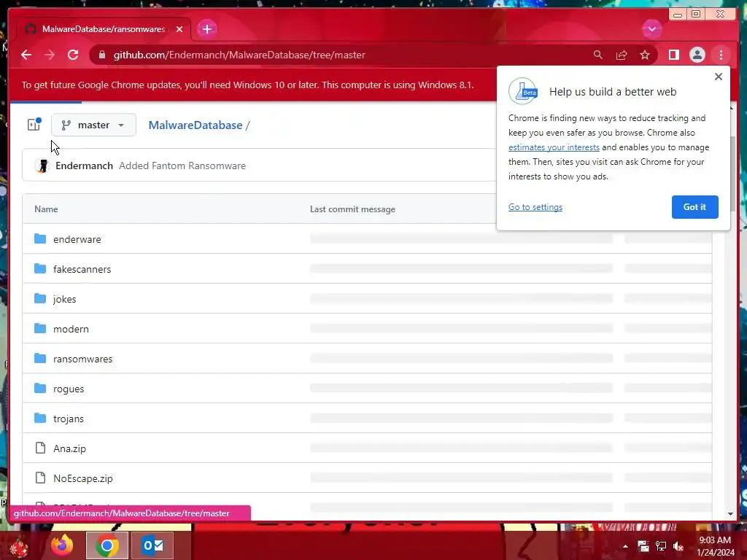This screenshot has height=560, width=747.
Task: Share this page using the share icon
Action: [x=622, y=55]
